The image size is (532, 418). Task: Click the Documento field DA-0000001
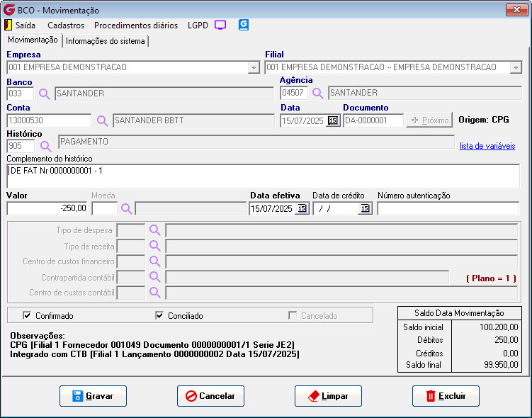point(373,120)
